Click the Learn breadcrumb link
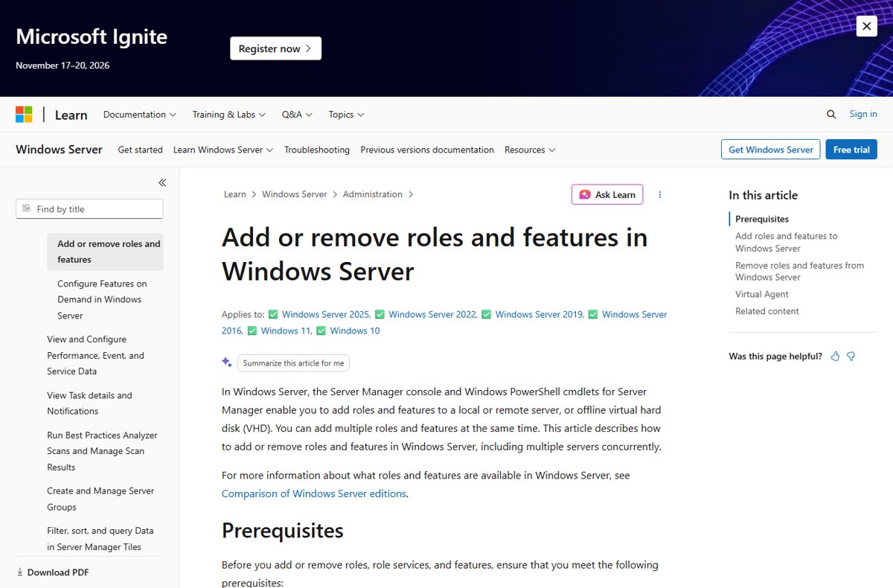Screen dimensions: 893x588 coord(234,194)
